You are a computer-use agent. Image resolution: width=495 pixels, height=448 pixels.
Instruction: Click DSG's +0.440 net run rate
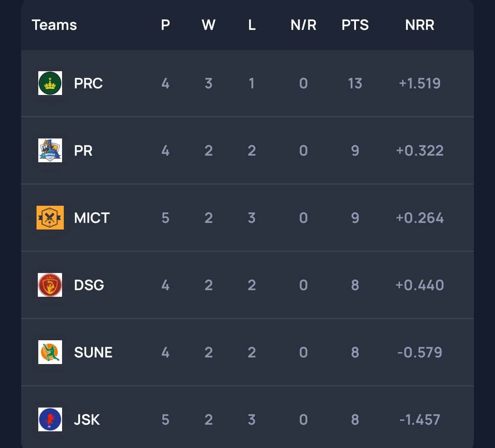tap(420, 285)
